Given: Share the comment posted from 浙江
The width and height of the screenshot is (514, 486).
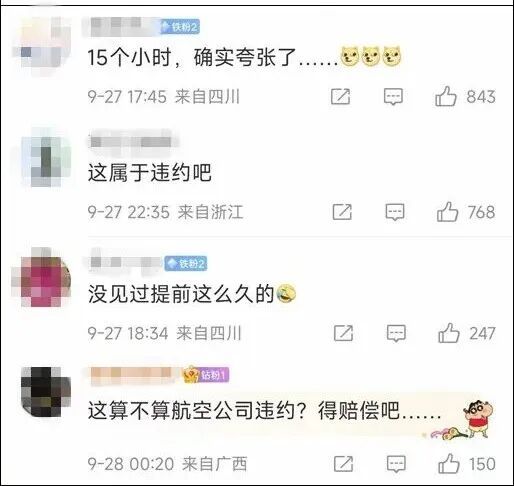Looking at the screenshot, I should (x=342, y=212).
